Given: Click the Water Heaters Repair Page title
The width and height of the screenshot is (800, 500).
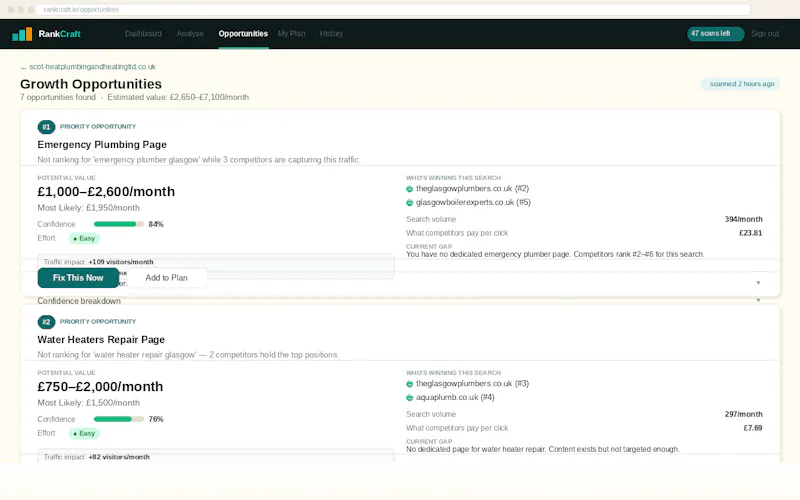Looking at the screenshot, I should click(101, 340).
